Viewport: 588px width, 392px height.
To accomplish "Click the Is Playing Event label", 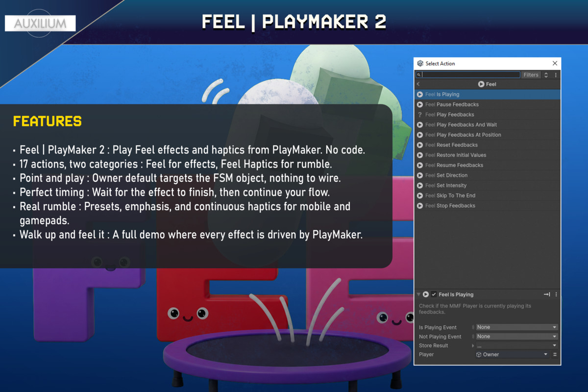I will 438,327.
